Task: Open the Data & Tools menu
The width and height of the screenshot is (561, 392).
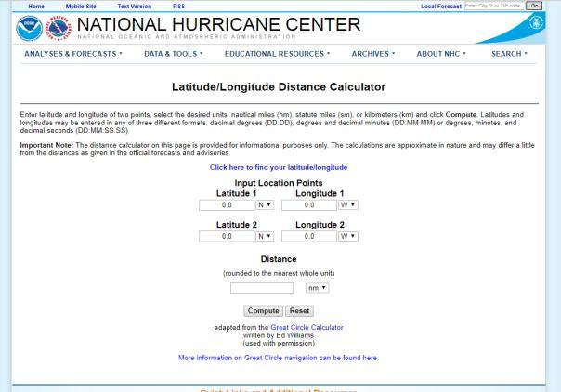Action: click(x=174, y=54)
